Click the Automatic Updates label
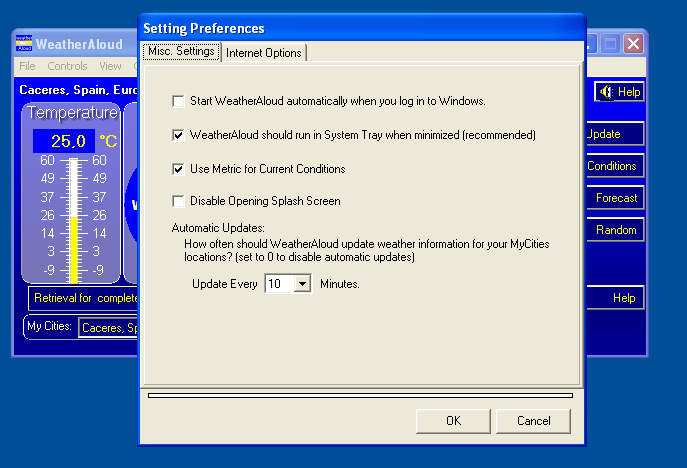The height and width of the screenshot is (468, 687). pyautogui.click(x=218, y=228)
